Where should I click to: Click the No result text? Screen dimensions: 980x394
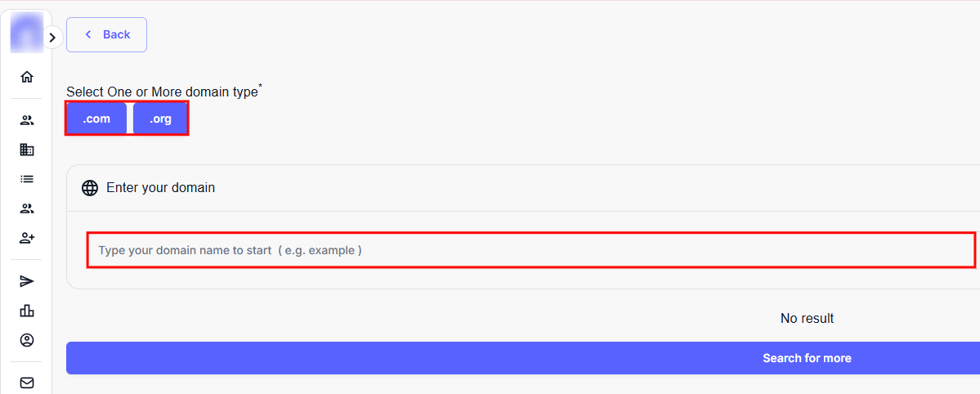(807, 319)
